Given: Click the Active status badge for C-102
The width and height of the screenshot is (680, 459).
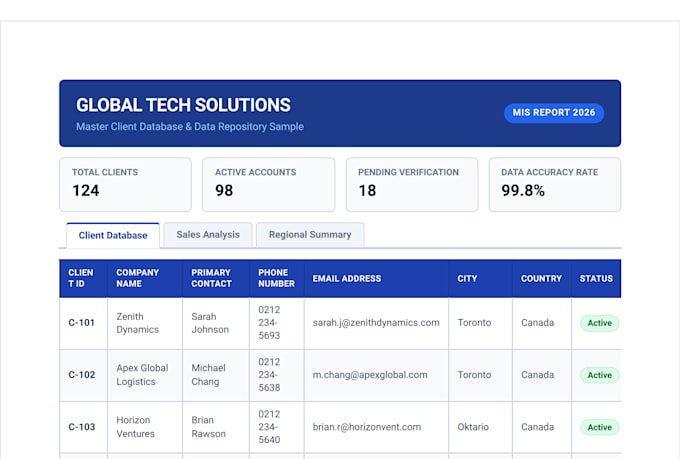Looking at the screenshot, I should pyautogui.click(x=600, y=375).
